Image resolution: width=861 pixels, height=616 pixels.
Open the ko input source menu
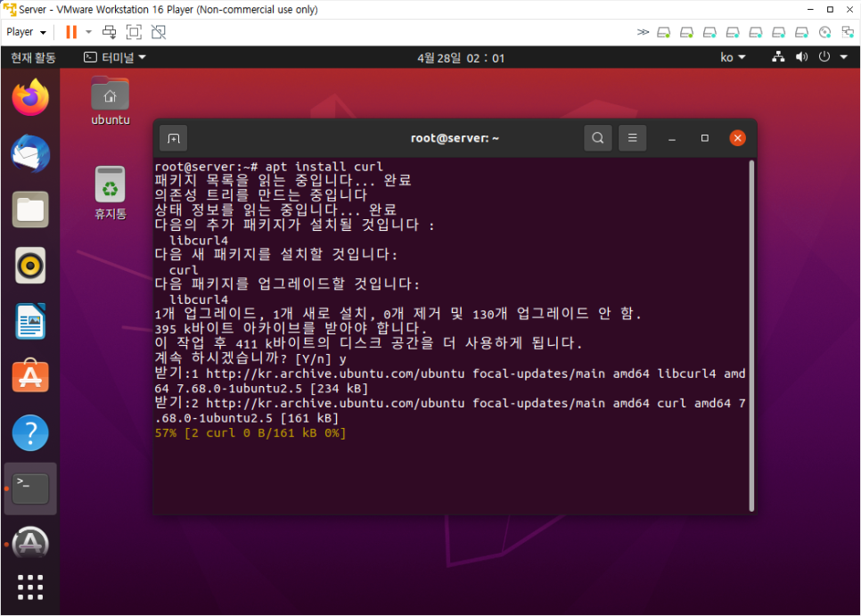point(733,57)
